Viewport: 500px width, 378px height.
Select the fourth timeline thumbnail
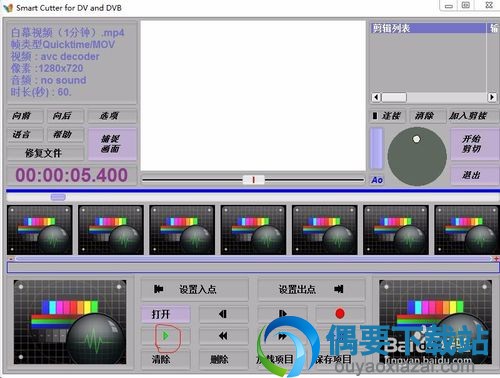(254, 230)
